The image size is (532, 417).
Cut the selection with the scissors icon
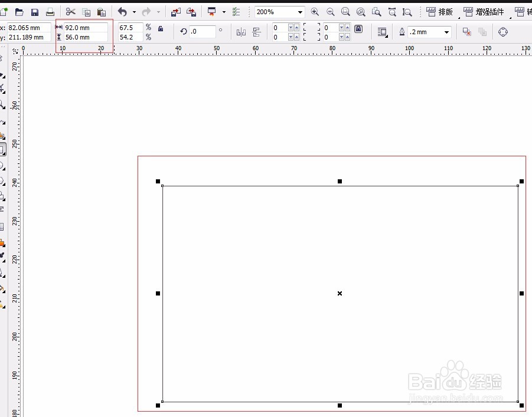(x=71, y=12)
